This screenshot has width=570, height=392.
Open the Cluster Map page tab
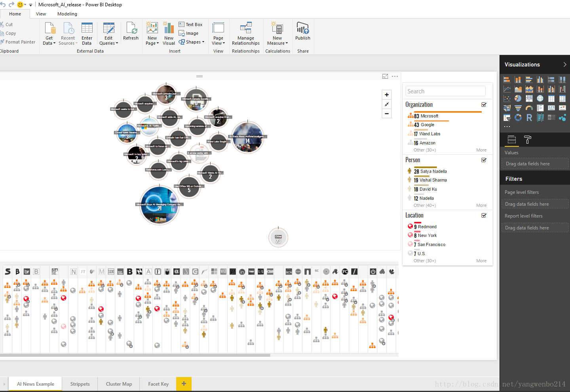119,384
